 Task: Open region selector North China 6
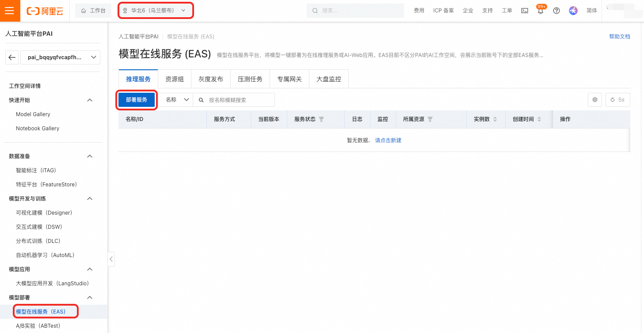(x=156, y=11)
